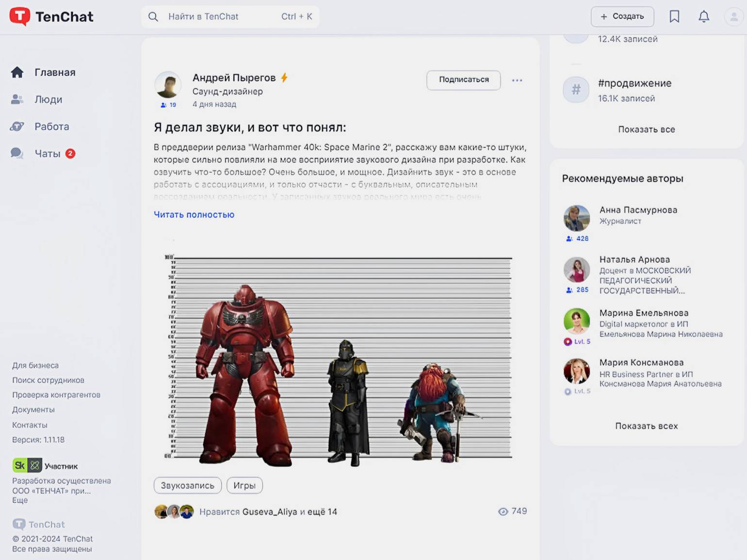The width and height of the screenshot is (747, 560).
Task: Open 'Мария Консманова' recommended author
Action: coord(641,362)
